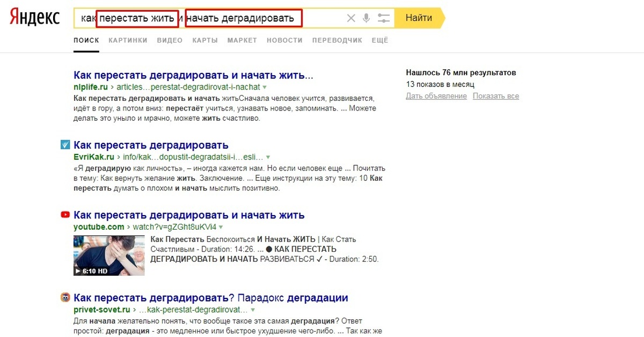This screenshot has height=337, width=644.
Task: Clear the search query with X icon
Action: click(x=351, y=18)
